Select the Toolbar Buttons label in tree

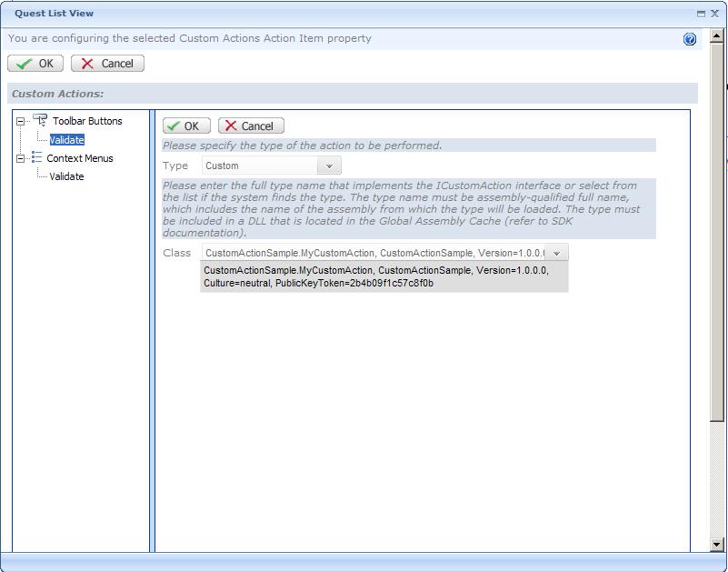pyautogui.click(x=87, y=121)
